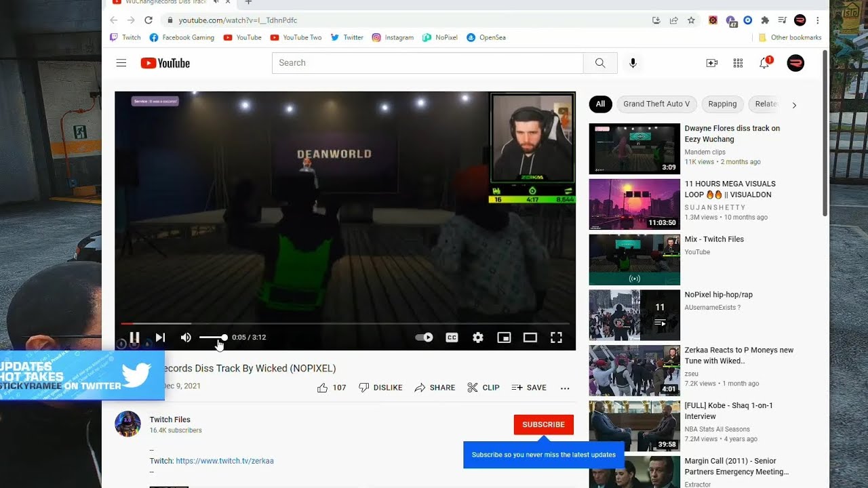Viewport: 868px width, 488px height.
Task: Click the SHARE button
Action: click(435, 388)
